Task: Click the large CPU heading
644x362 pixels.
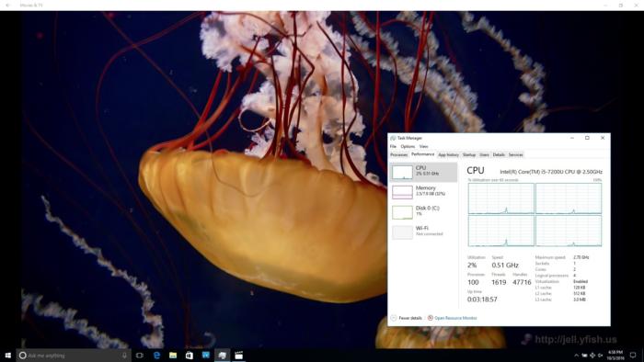Action: [x=476, y=171]
